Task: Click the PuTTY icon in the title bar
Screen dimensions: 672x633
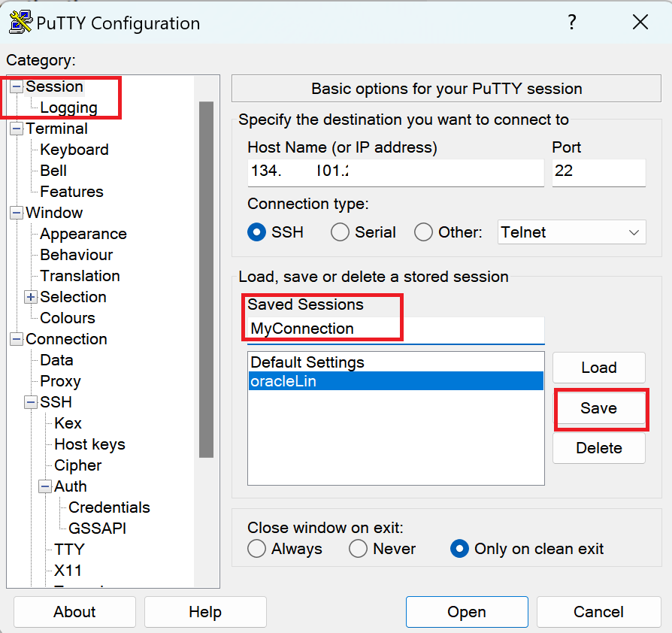Action: click(20, 23)
